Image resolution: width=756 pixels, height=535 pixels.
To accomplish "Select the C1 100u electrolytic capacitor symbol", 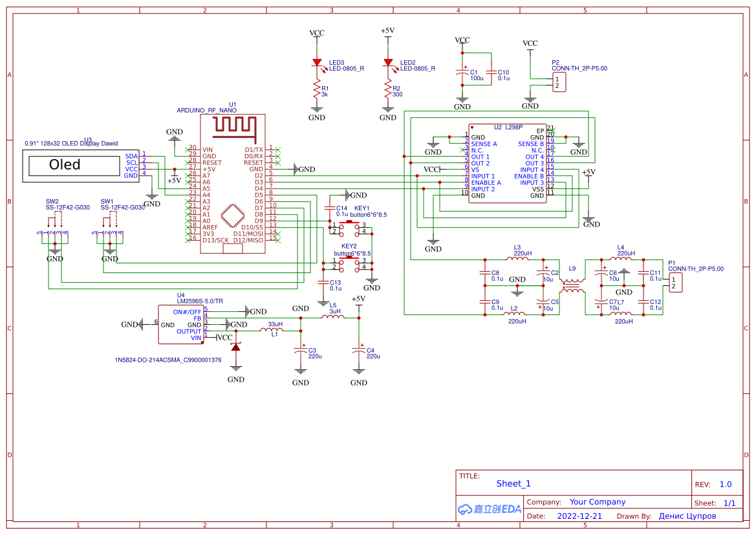I will [x=462, y=73].
